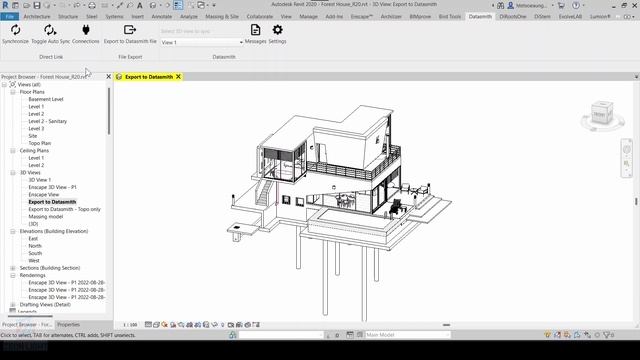The image size is (640, 360).
Task: Click Export to Datasmith file icon
Action: click(130, 30)
